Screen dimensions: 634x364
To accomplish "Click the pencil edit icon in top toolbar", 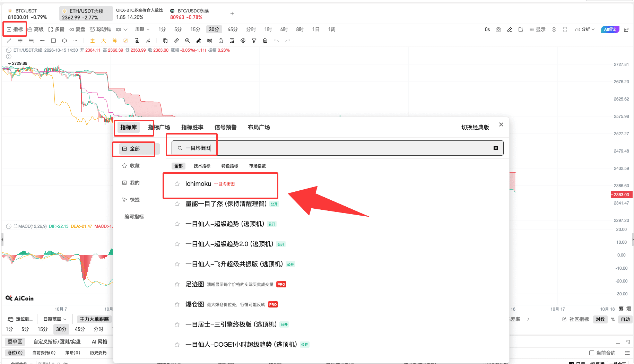I will pos(510,29).
